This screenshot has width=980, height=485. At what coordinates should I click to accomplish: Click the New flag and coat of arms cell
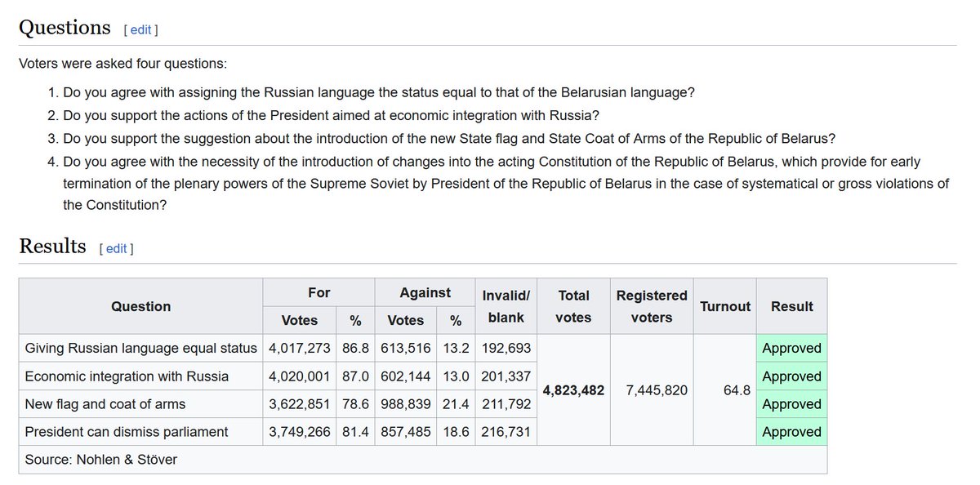pos(140,404)
